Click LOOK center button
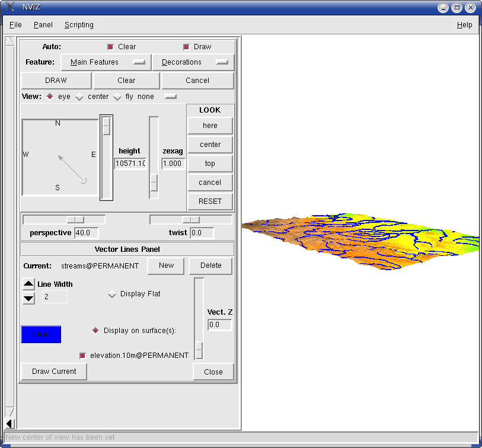 tap(210, 145)
